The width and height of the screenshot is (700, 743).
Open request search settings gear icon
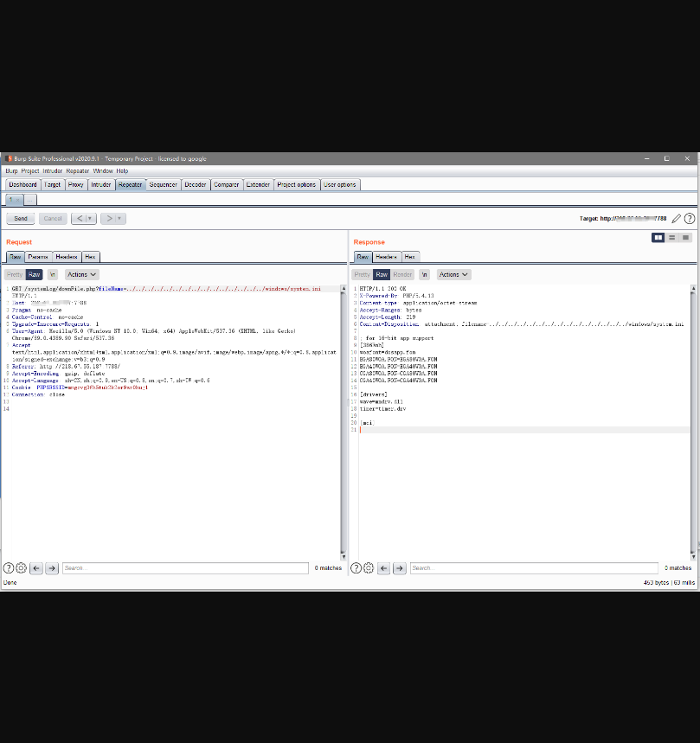pyautogui.click(x=22, y=568)
